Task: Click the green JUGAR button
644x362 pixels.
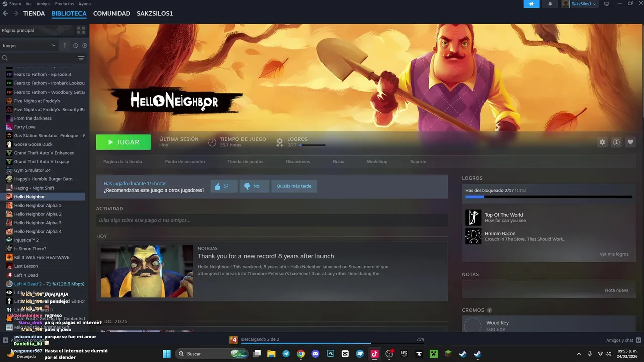Action: (x=123, y=142)
